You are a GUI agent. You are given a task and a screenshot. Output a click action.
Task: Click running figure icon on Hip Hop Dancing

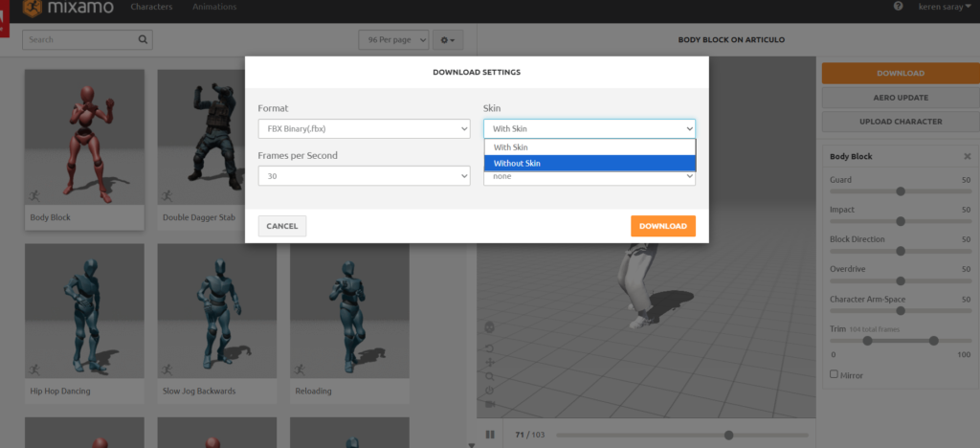click(35, 370)
